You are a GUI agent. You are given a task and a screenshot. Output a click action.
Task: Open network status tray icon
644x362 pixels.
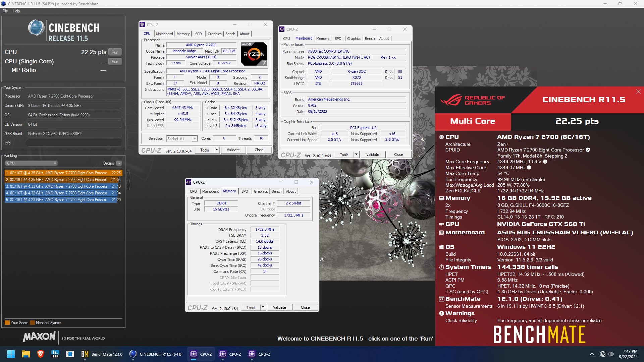[x=603, y=354]
